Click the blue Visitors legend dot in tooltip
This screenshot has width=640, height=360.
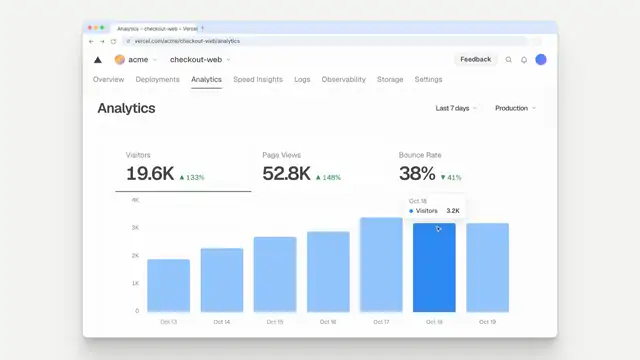[411, 211]
